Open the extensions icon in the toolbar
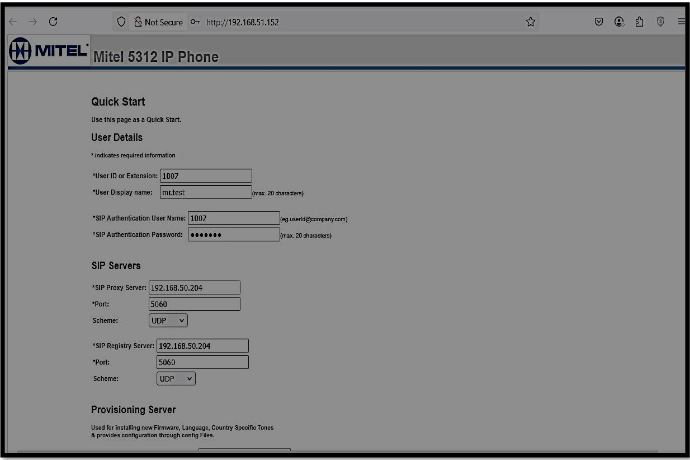This screenshot has width=690, height=460. click(x=639, y=22)
